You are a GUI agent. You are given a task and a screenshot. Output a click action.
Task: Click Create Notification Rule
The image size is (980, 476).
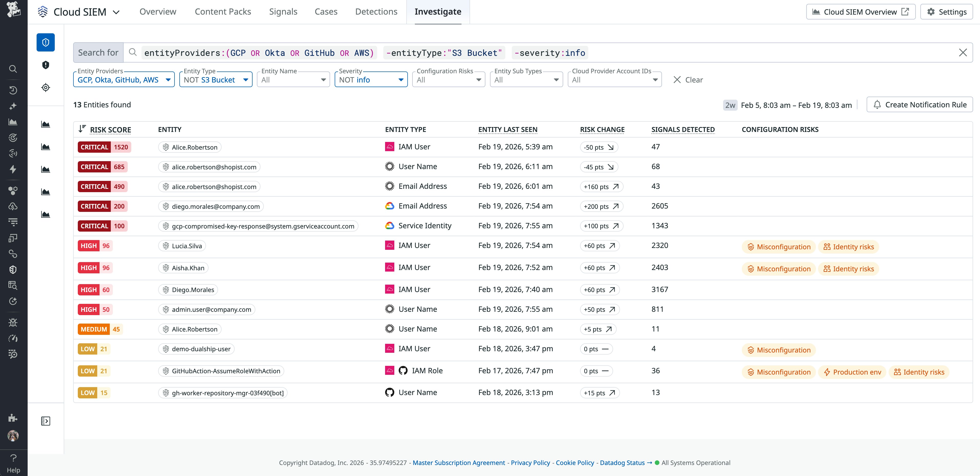pos(920,104)
